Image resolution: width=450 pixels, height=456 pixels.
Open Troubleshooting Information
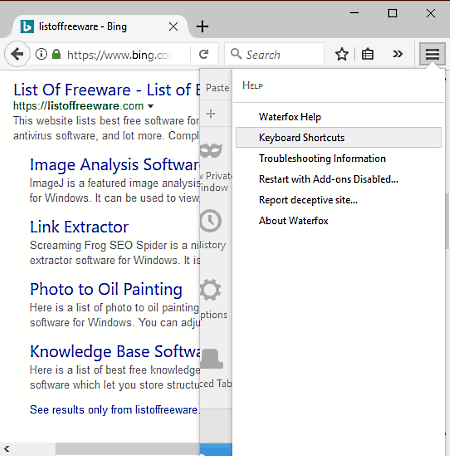coord(338,158)
